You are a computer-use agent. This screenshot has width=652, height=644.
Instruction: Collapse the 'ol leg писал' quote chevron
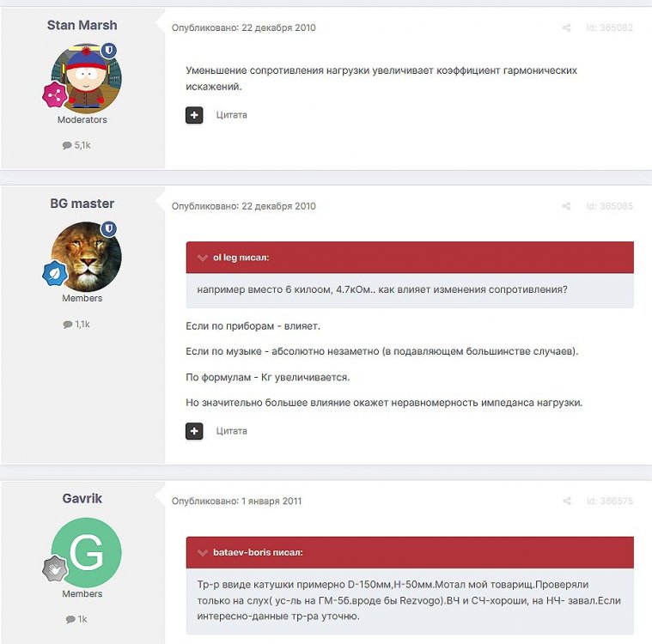(203, 258)
